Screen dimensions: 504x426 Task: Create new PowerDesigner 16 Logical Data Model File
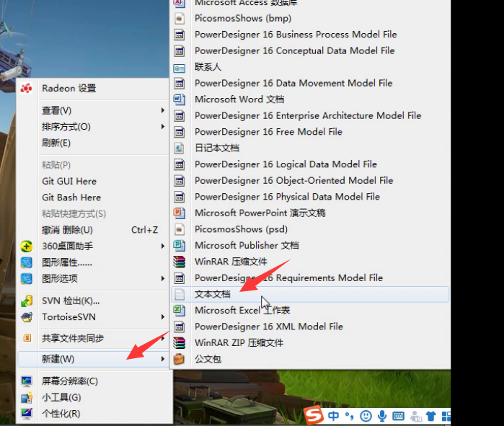(310, 164)
